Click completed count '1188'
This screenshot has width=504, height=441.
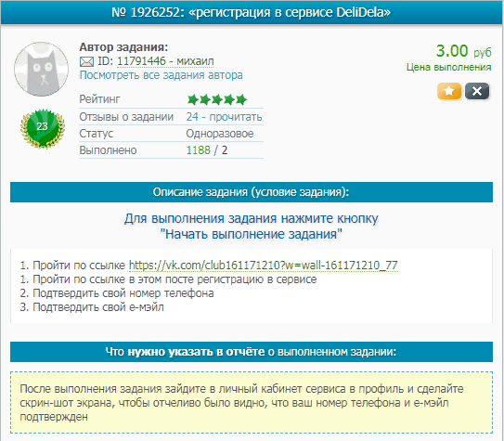199,150
